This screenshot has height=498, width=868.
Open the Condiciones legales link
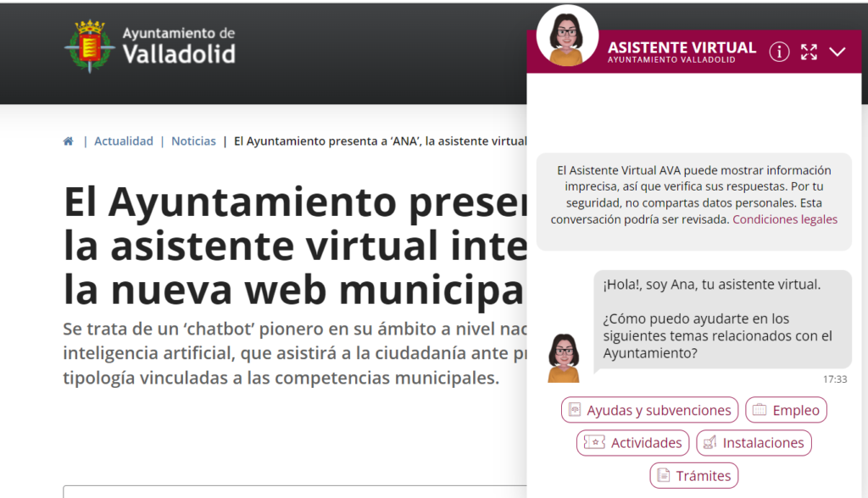784,219
